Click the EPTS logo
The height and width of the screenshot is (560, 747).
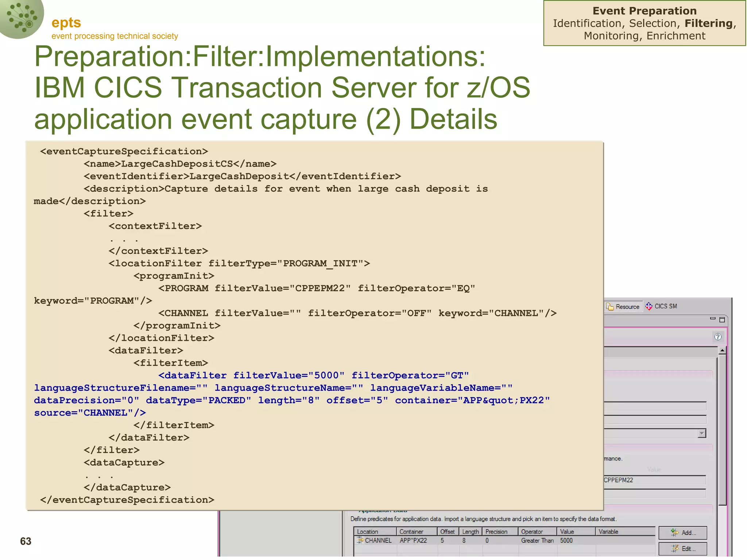point(22,18)
